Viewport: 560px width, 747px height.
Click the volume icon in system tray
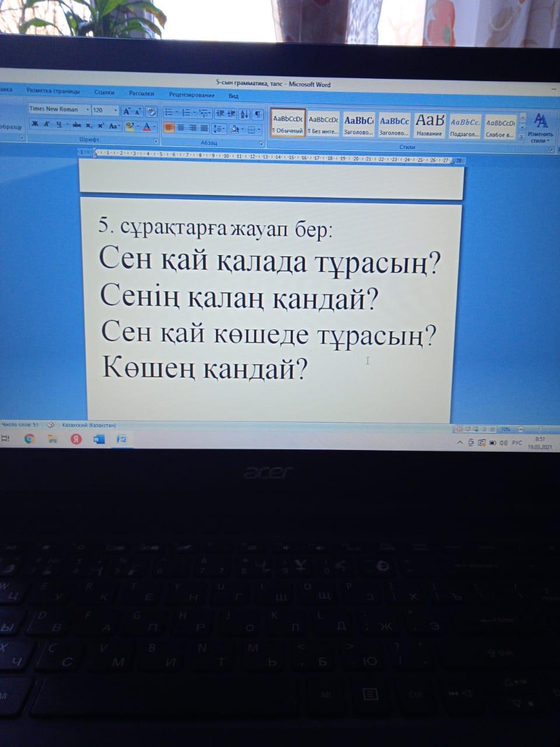(503, 443)
